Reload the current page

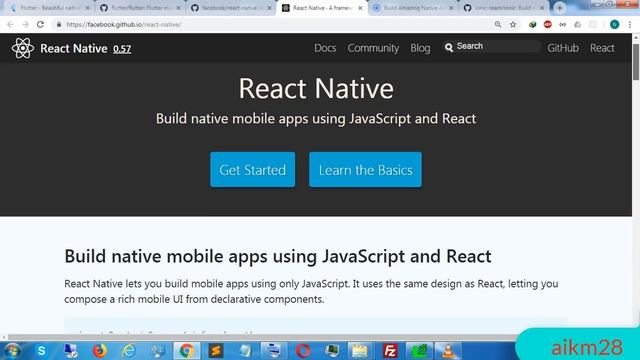click(40, 24)
